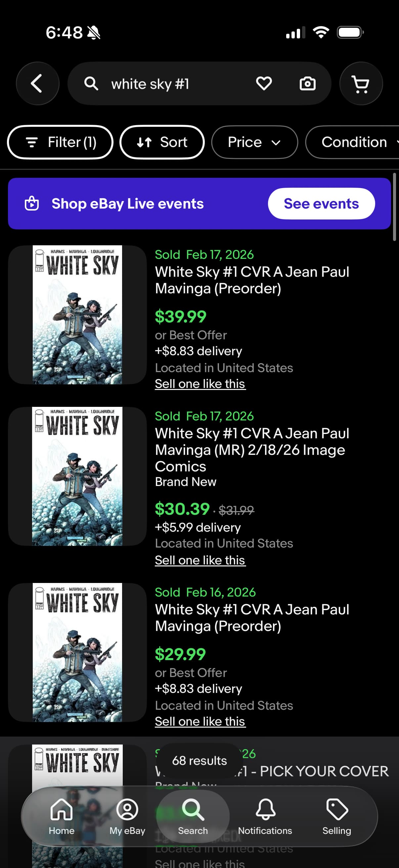Go to the Home tab
Screen dimensions: 399x868
click(x=61, y=816)
